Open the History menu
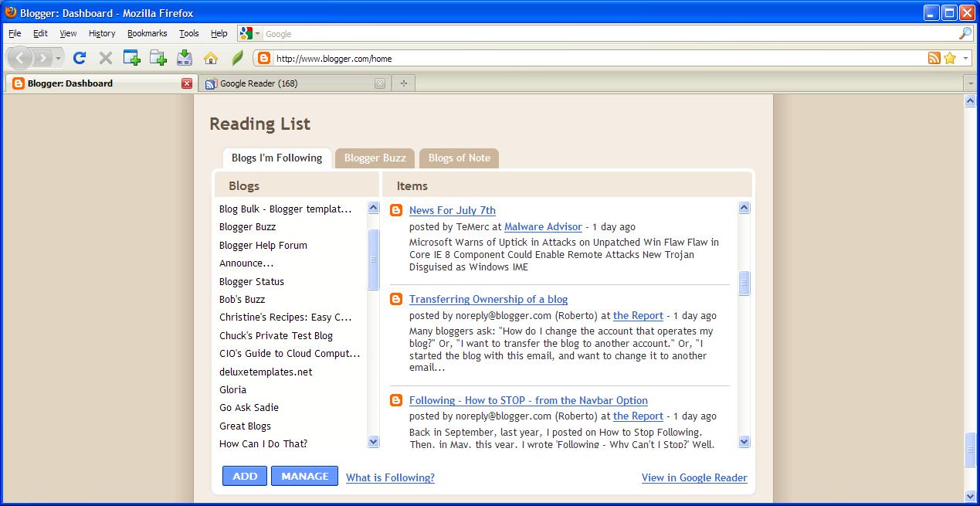 point(102,33)
